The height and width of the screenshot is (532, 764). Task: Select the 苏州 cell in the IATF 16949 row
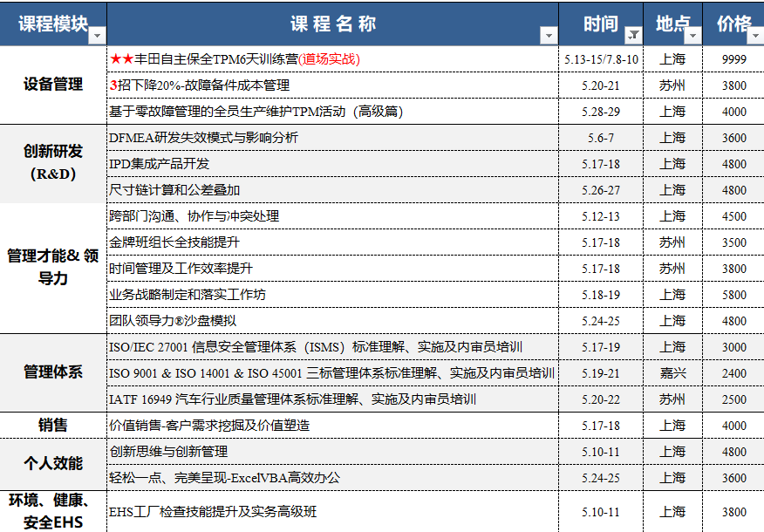673,399
